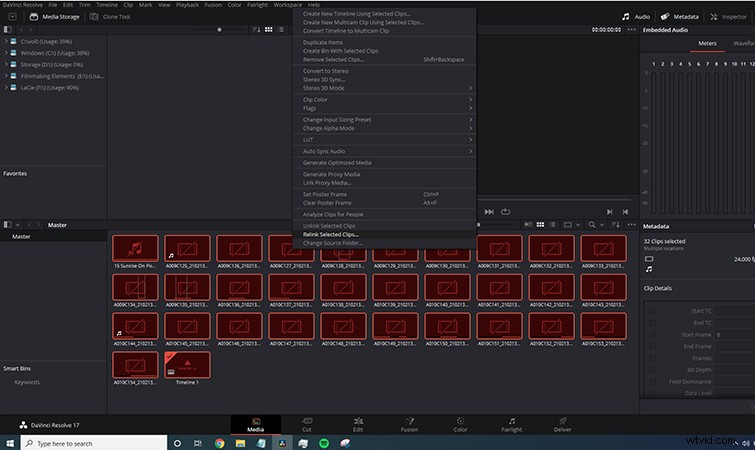Jump to previous clip in viewer

pyautogui.click(x=625, y=212)
